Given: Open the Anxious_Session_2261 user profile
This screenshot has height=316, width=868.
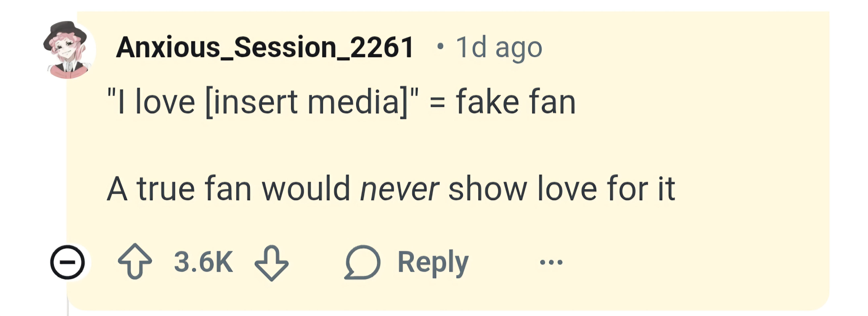Looking at the screenshot, I should [x=265, y=48].
